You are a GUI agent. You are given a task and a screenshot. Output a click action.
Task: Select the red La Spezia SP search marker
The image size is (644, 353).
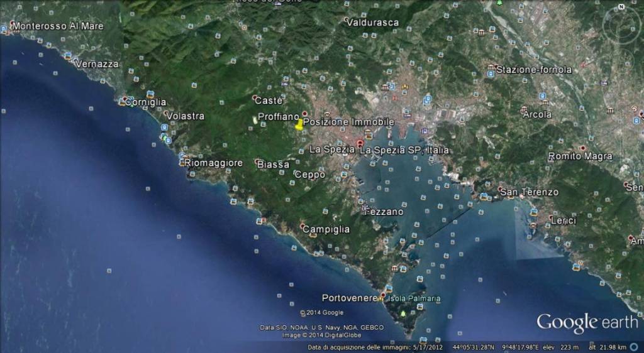tap(360, 144)
